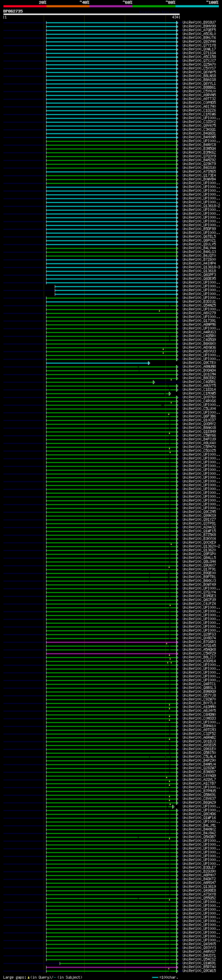Click label UniRef100_C6HDN0
This screenshot has height=980, width=222.
coord(199,715)
